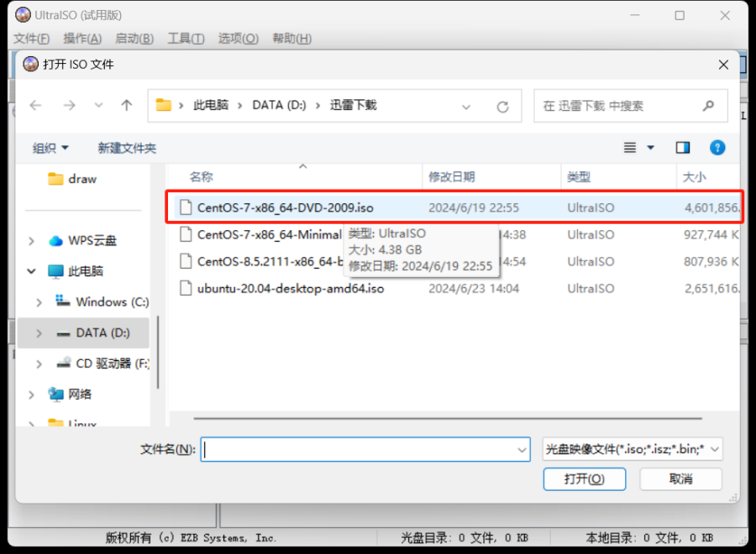Click the ubuntu file's document icon
Image resolution: width=756 pixels, height=554 pixels.
186,288
